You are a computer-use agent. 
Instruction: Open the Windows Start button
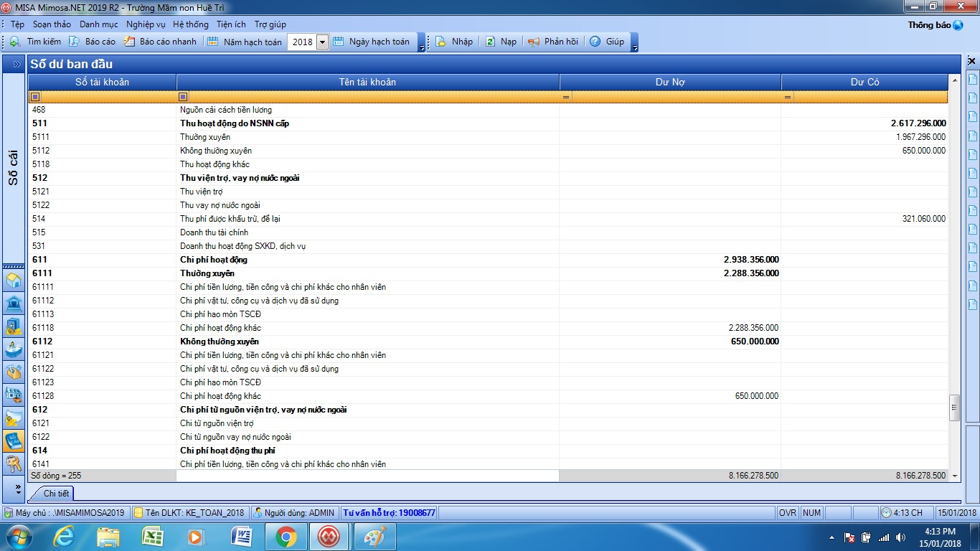pos(18,537)
